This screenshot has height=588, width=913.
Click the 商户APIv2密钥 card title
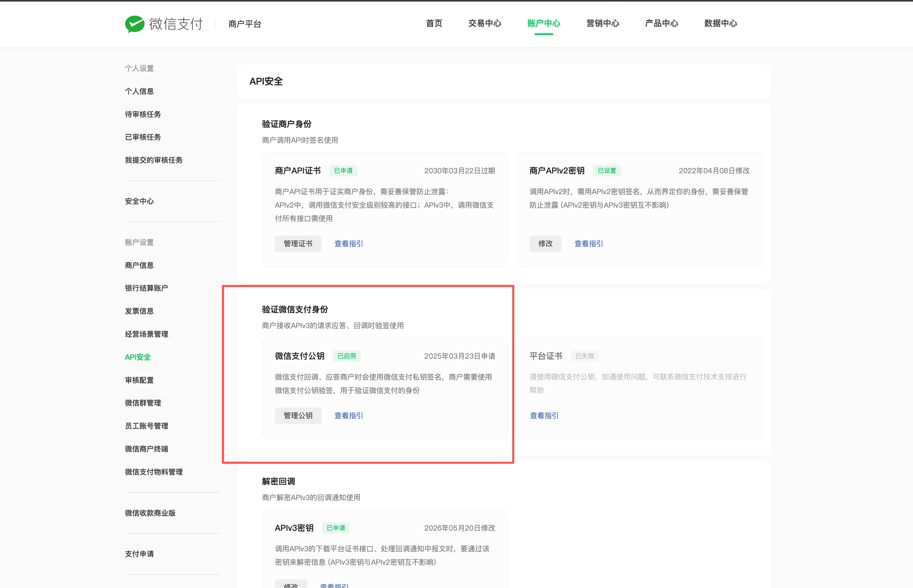tap(557, 171)
